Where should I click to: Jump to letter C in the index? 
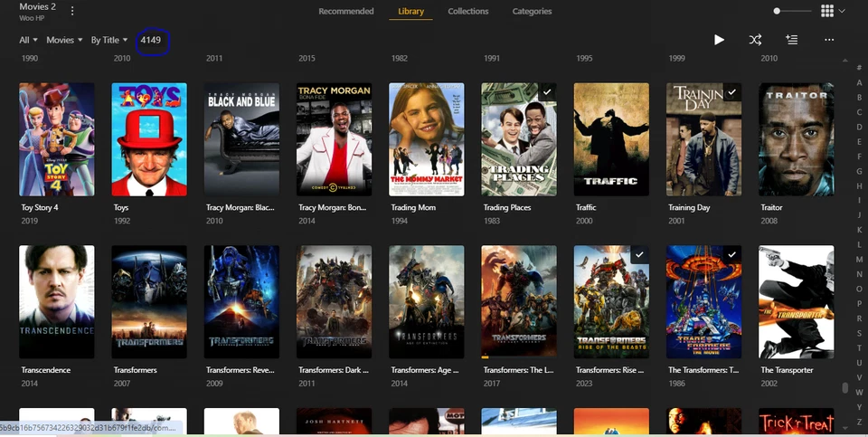pos(859,112)
